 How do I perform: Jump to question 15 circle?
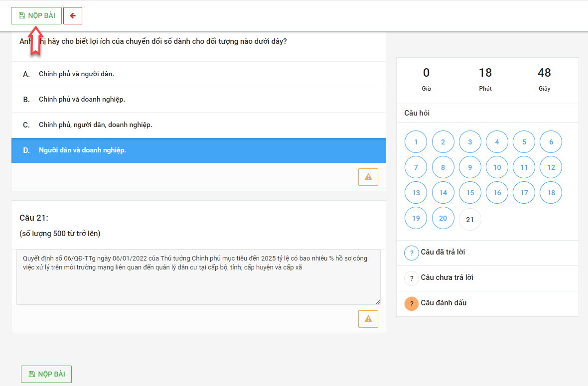470,193
